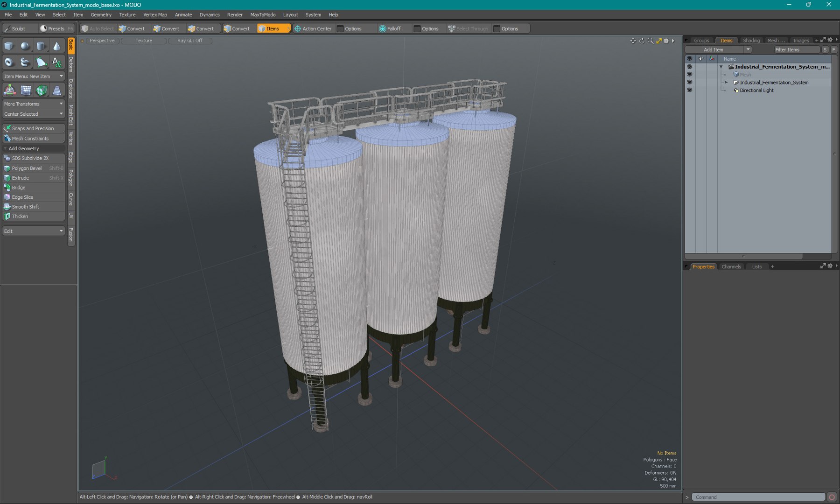This screenshot has height=504, width=840.
Task: Open Item Menu: New Item dropdown
Action: (x=34, y=76)
